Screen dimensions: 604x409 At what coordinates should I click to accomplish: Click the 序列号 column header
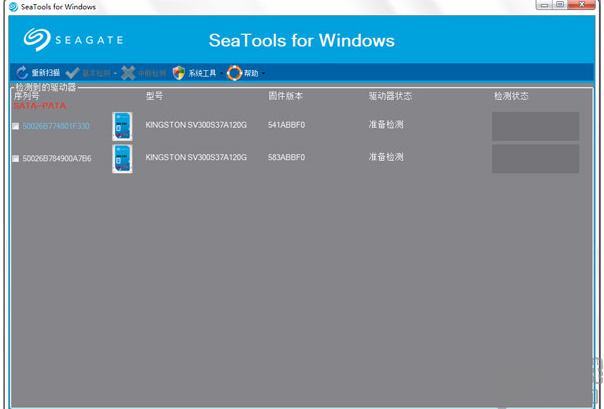coord(26,96)
